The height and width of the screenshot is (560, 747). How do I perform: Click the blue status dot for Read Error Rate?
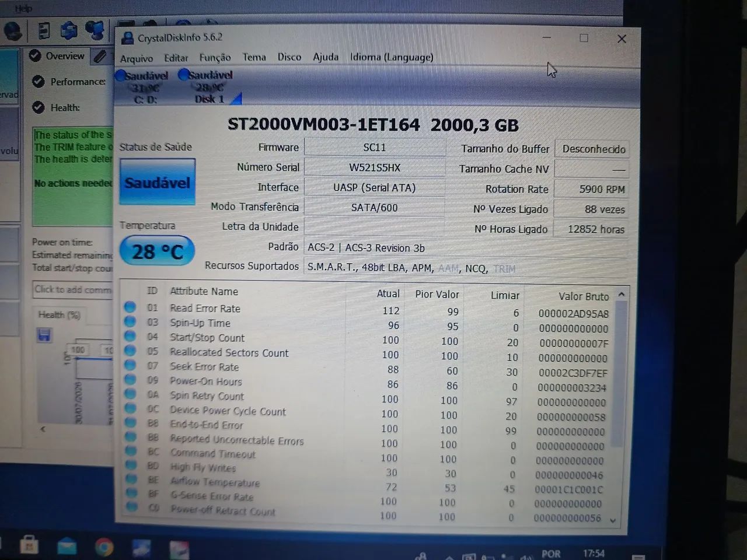pyautogui.click(x=130, y=307)
